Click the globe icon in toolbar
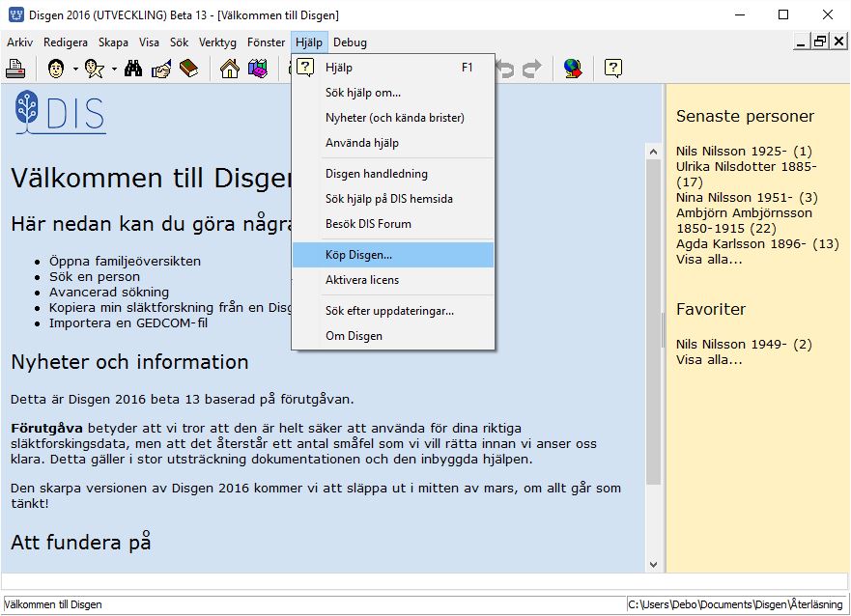 coord(573,69)
